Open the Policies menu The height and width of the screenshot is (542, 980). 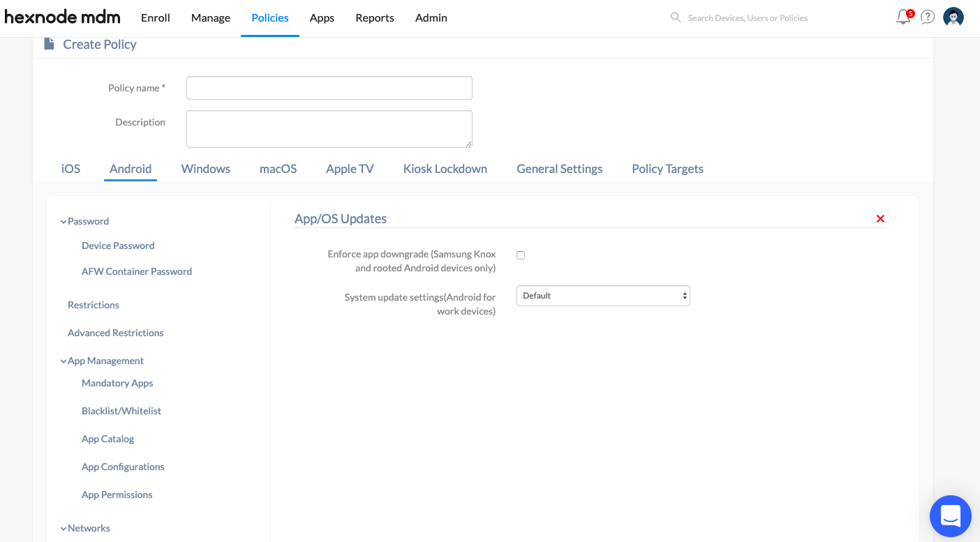pyautogui.click(x=270, y=17)
